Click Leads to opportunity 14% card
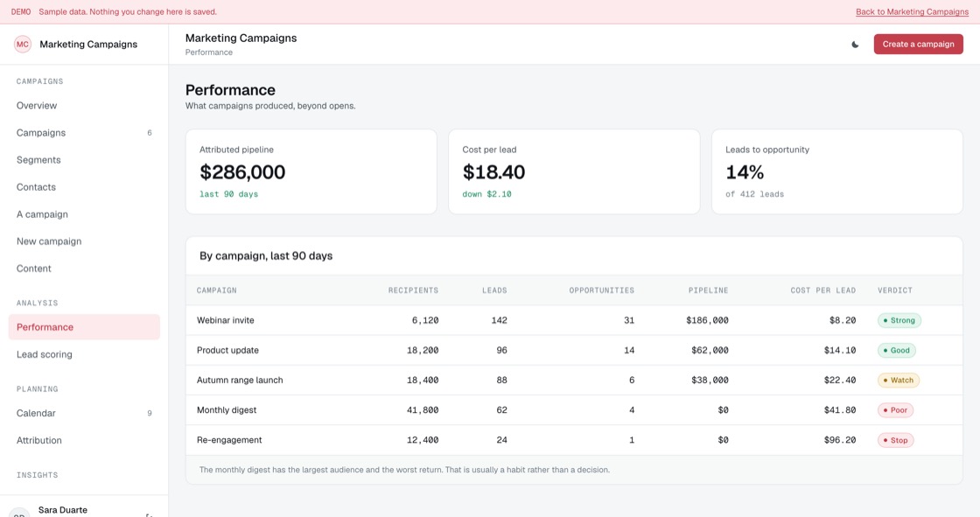Image resolution: width=980 pixels, height=517 pixels. coord(837,172)
